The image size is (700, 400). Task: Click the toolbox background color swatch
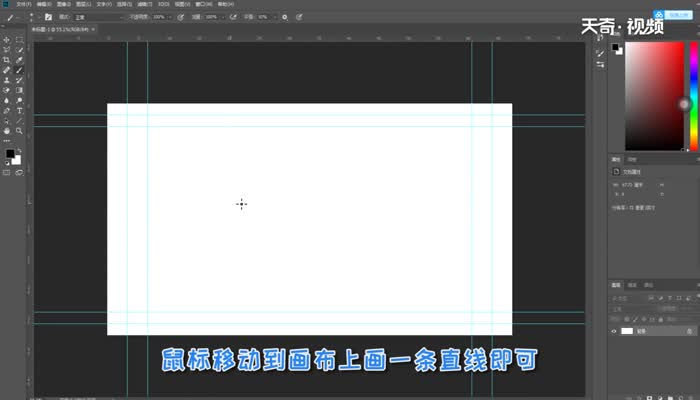click(x=17, y=160)
